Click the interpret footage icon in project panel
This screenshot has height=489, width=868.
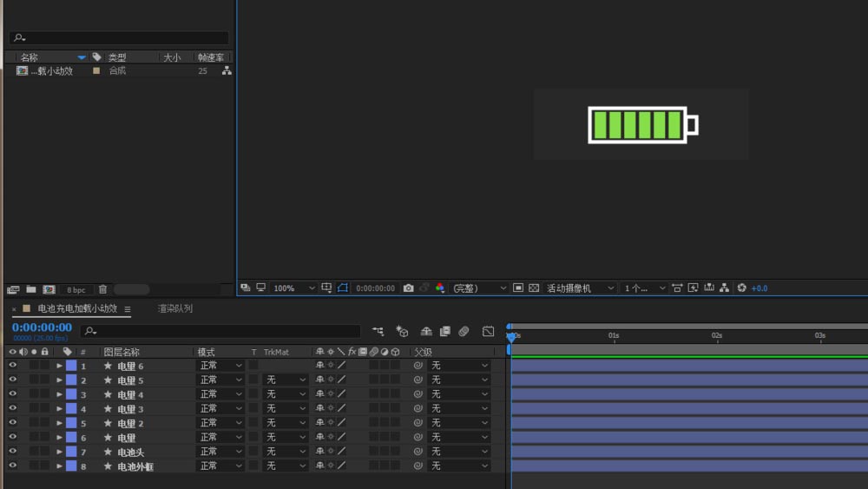pos(13,289)
